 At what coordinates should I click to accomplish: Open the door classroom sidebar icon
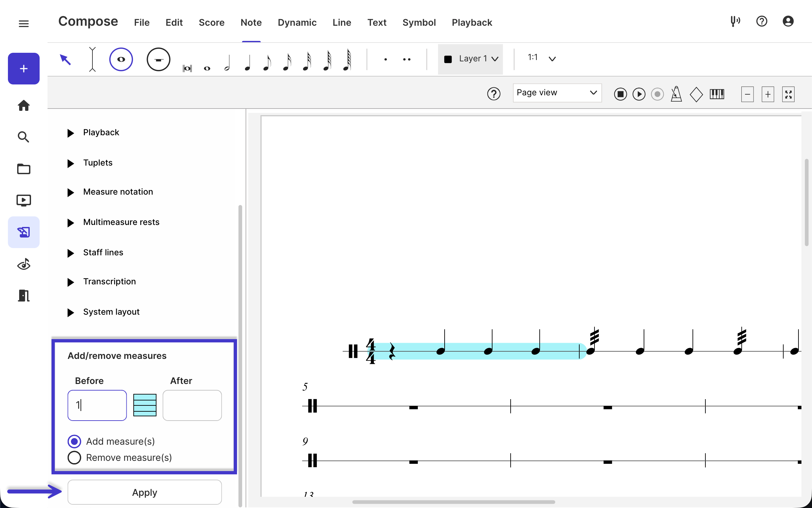23,296
